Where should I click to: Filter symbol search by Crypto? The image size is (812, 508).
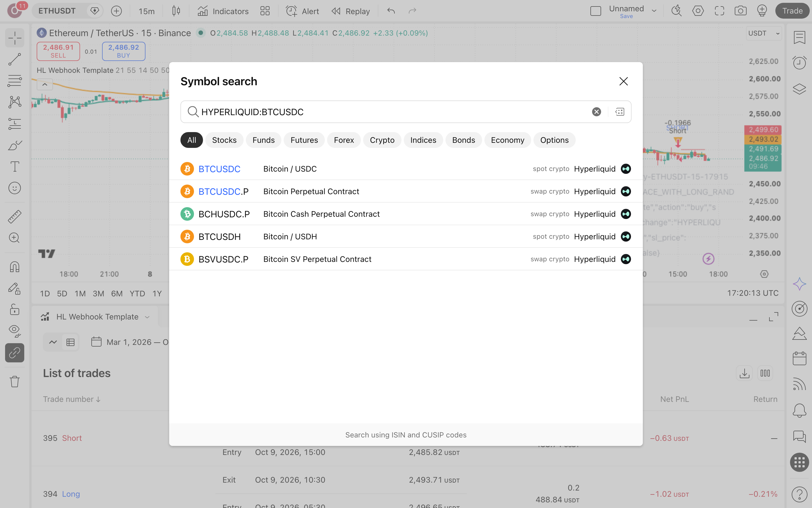pyautogui.click(x=382, y=140)
